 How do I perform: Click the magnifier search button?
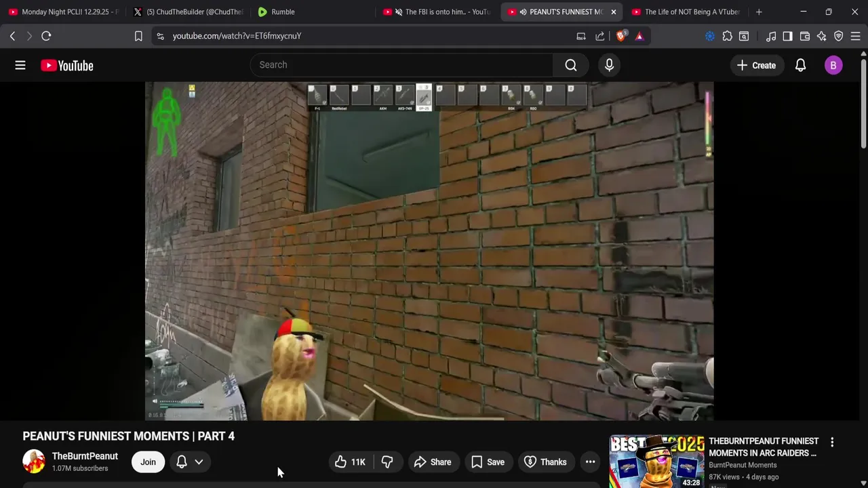pyautogui.click(x=571, y=65)
